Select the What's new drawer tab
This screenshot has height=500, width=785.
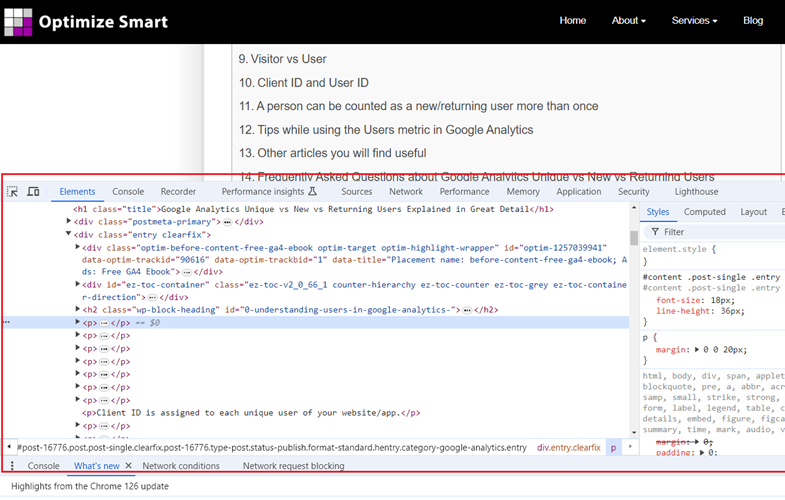point(97,466)
